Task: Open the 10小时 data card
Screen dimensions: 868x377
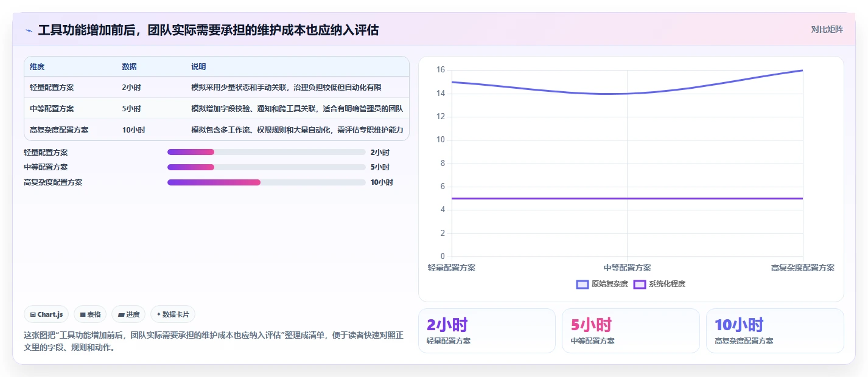Action: coord(775,331)
